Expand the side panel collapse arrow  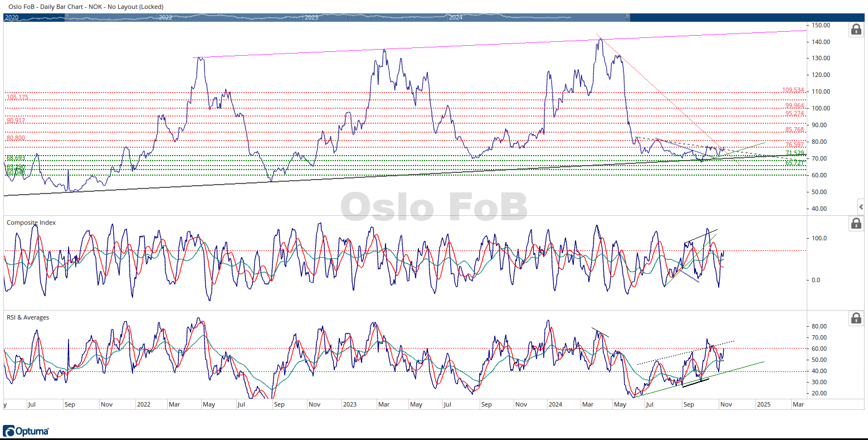point(861,207)
